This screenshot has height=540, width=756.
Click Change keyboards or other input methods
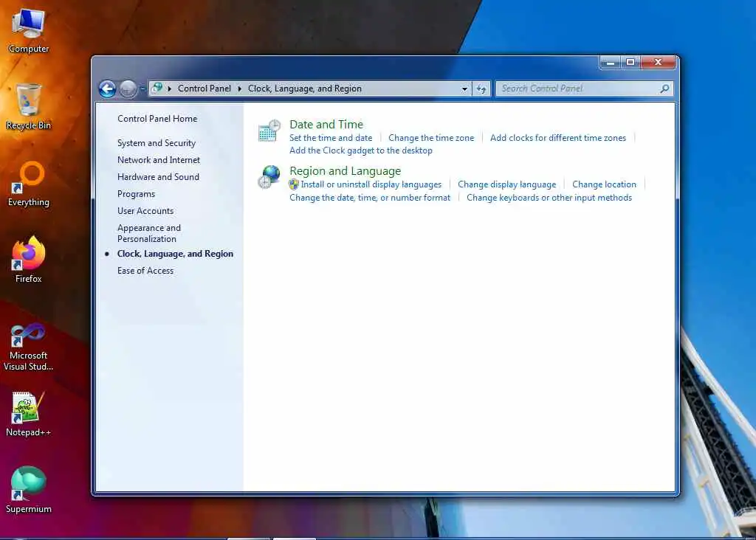[549, 198]
